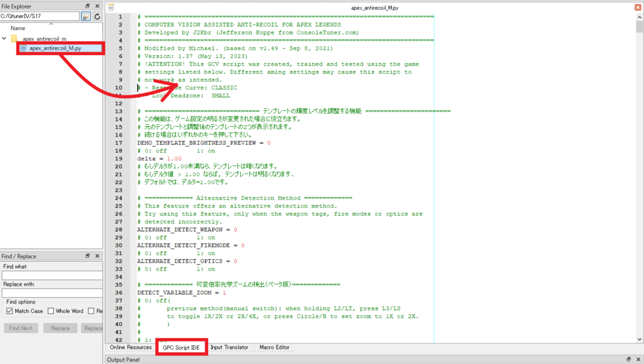This screenshot has height=364, width=644.
Task: Float the File Explorer panel
Action: point(88,6)
